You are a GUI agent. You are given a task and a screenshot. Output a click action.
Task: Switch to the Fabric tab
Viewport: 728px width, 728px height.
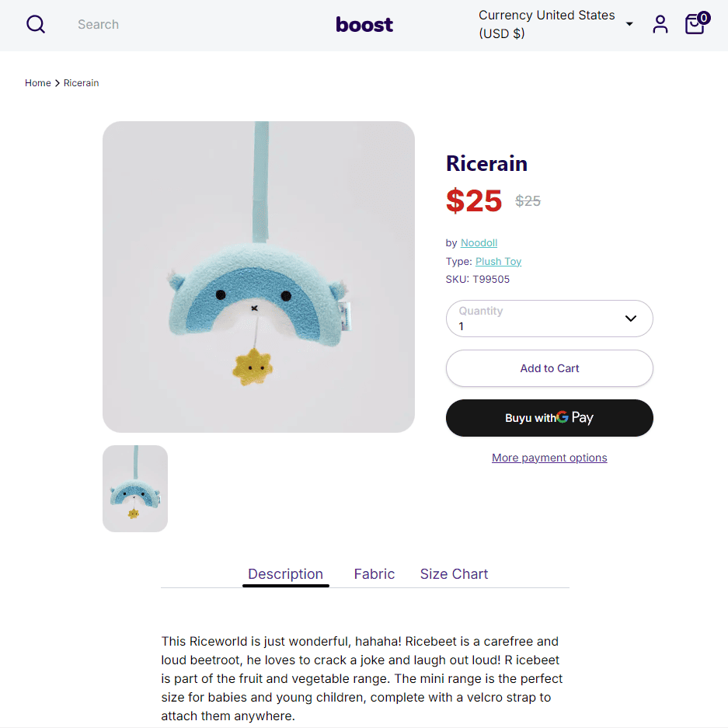pyautogui.click(x=374, y=574)
